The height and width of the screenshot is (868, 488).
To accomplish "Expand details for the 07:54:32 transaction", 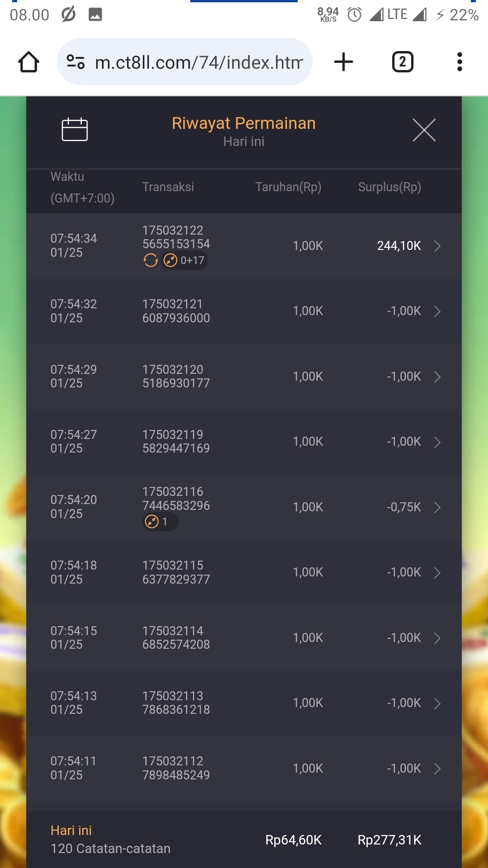I will point(437,311).
